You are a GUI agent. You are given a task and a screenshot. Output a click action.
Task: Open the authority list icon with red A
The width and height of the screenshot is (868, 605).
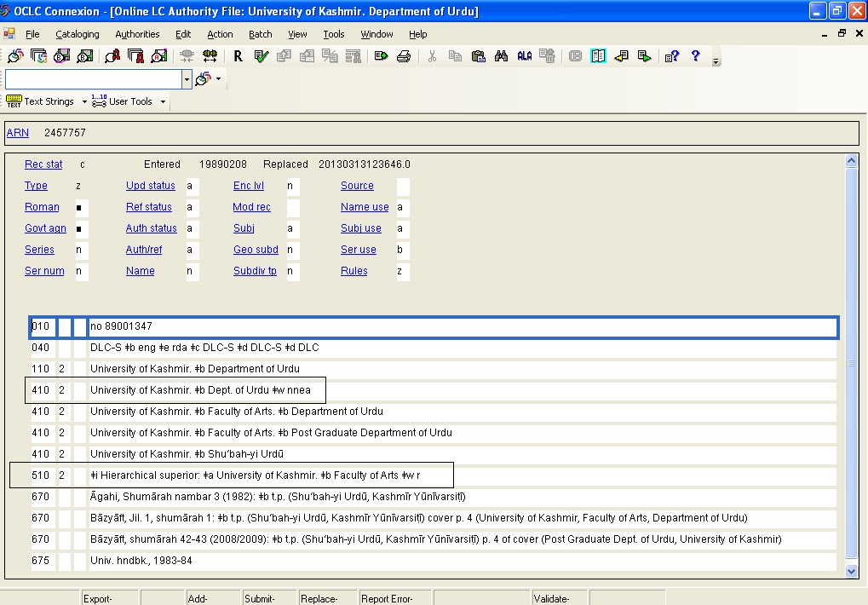pyautogui.click(x=135, y=56)
